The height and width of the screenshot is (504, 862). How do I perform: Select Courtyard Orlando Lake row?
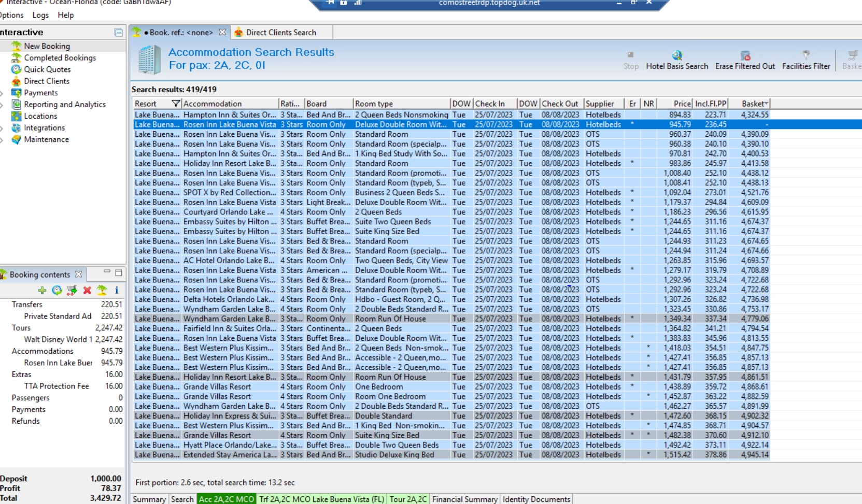[451, 212]
